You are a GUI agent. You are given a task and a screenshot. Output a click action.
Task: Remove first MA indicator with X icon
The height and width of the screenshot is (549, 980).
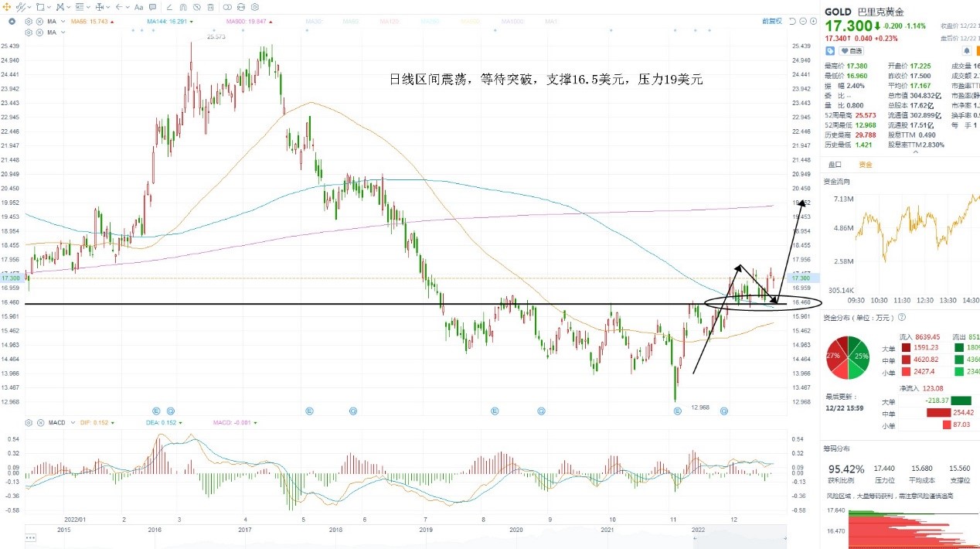[x=39, y=22]
